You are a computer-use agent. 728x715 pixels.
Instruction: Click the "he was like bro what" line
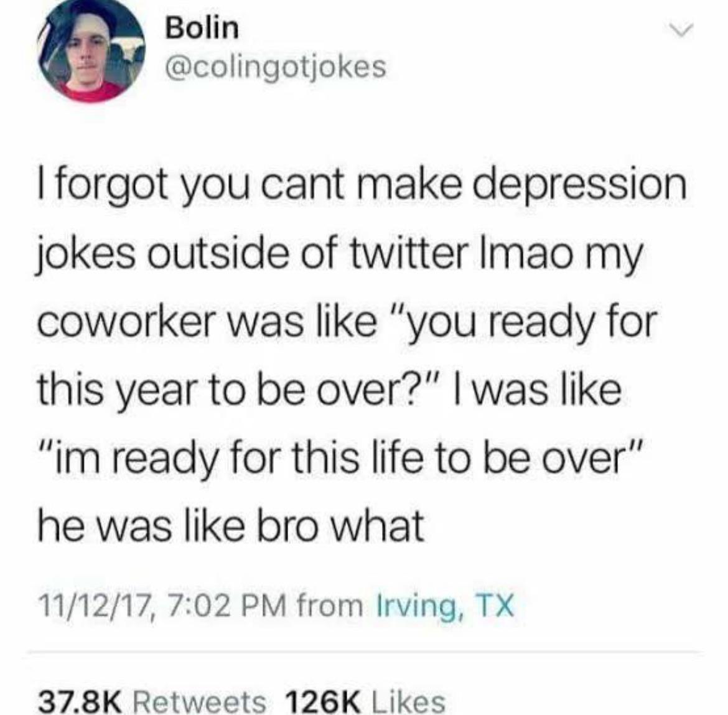click(x=231, y=525)
